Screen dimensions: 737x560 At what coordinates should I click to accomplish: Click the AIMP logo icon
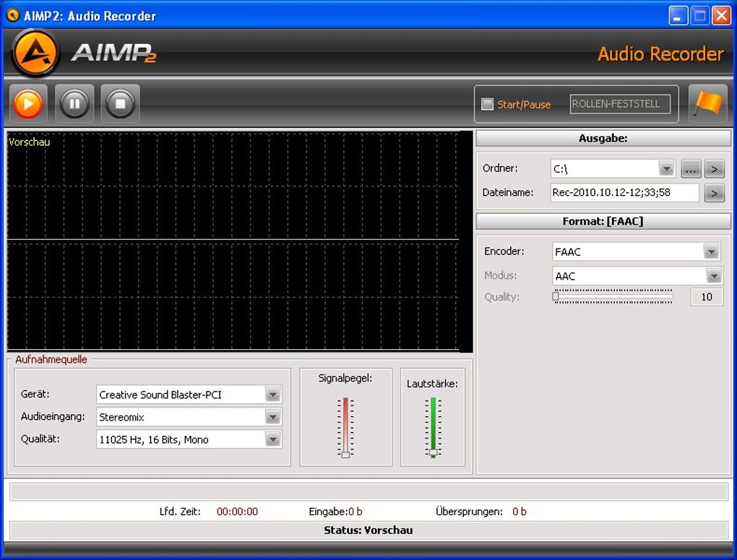click(35, 53)
